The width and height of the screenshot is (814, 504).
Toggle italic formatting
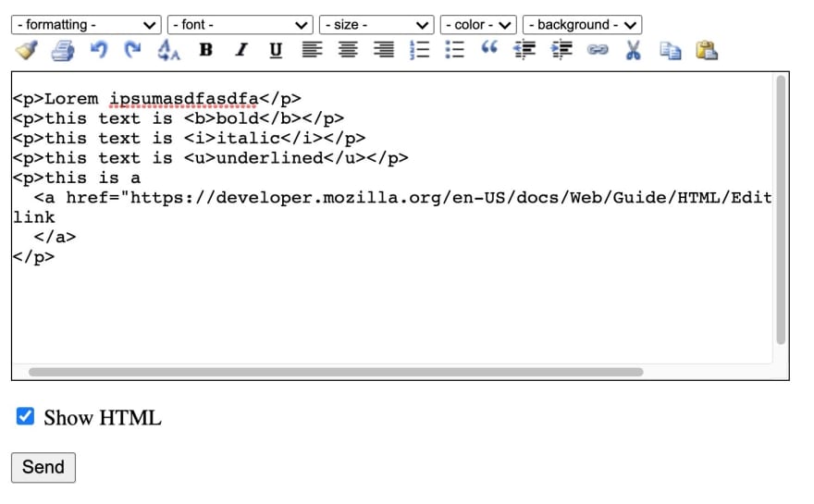pyautogui.click(x=240, y=50)
